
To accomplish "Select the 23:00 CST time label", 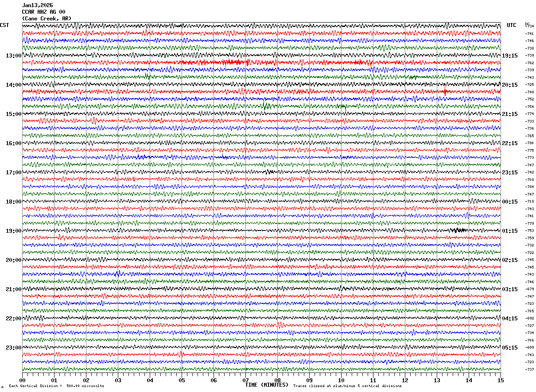I will click(13, 348).
